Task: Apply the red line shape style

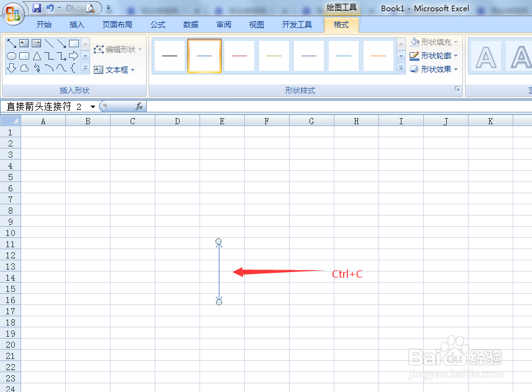Action: pyautogui.click(x=239, y=56)
